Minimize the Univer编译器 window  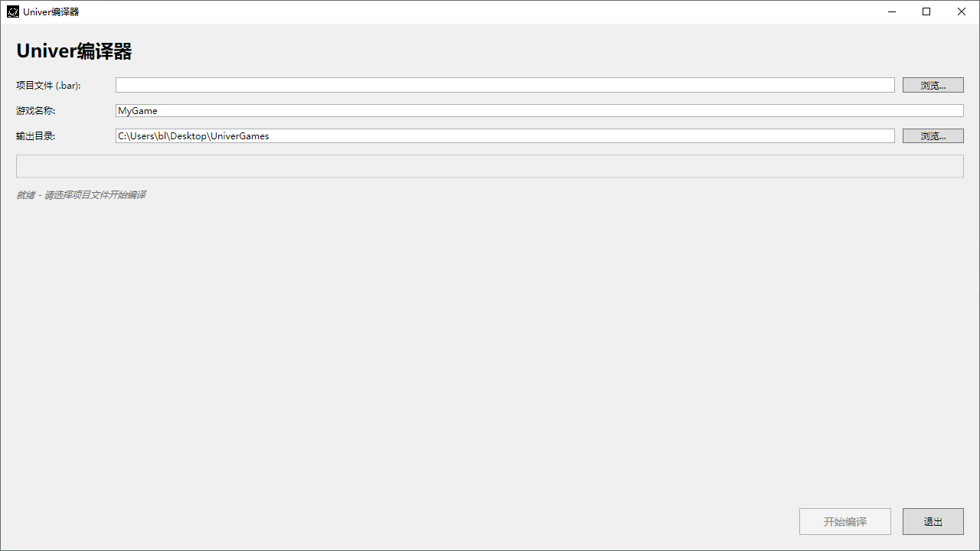click(892, 11)
